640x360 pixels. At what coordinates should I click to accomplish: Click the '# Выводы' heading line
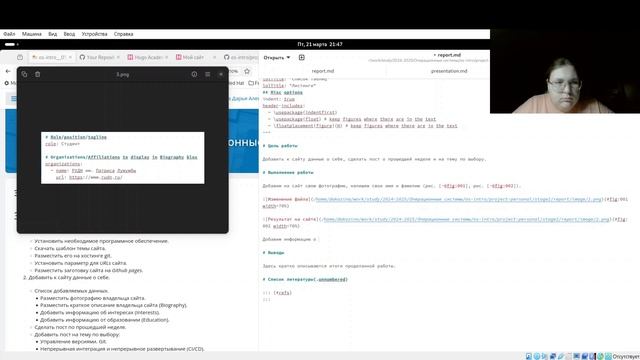[x=273, y=253]
